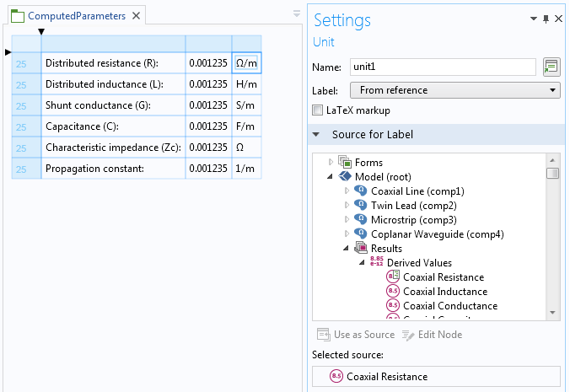Screen dimensions: 570x392
Task: Expand the Twin Lead (comp2) node
Action: [x=347, y=206]
